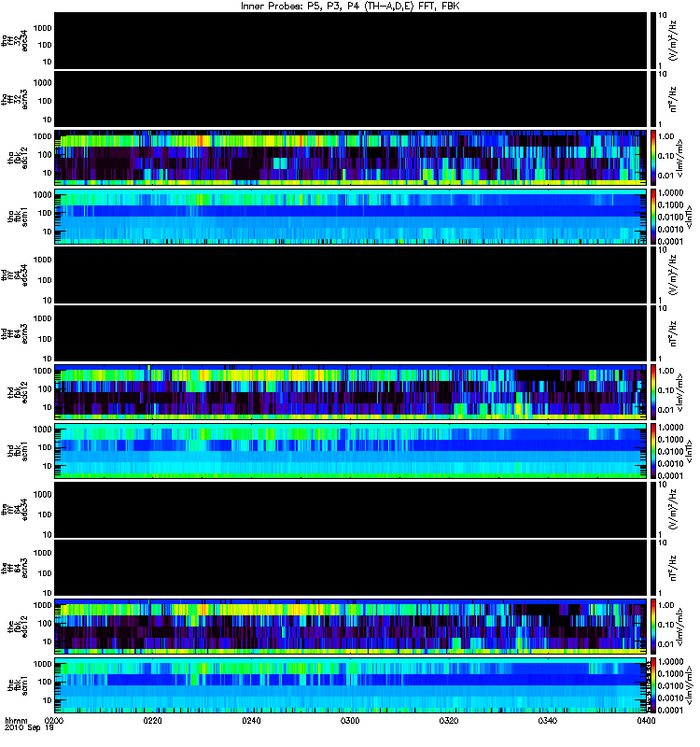The height and width of the screenshot is (747, 700).
Task: Click the tha fbk edc12 spectrogram panel
Action: click(351, 158)
